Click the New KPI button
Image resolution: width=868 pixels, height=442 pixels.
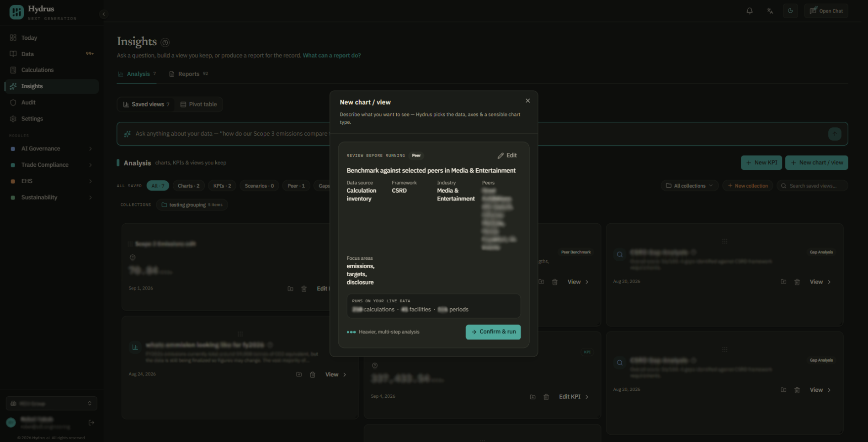click(x=761, y=163)
